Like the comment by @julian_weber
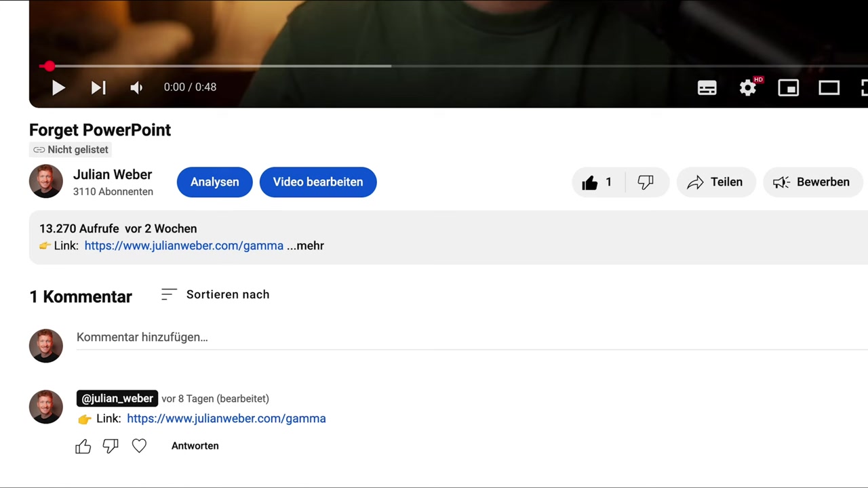 coord(83,446)
